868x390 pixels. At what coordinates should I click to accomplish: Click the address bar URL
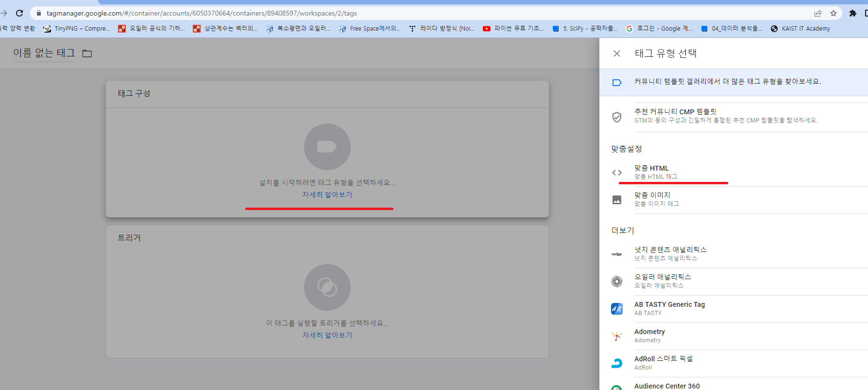(x=202, y=13)
